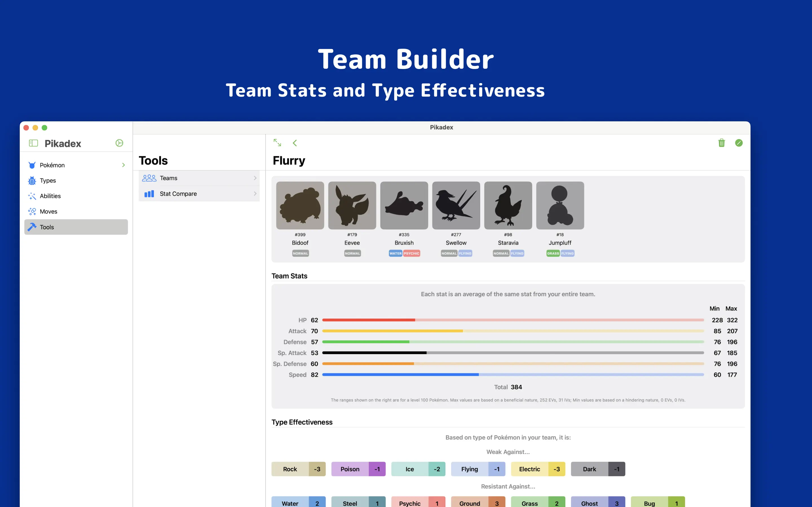Screen dimensions: 812x507
Task: Select the Bidoof team thumbnail
Action: coord(300,206)
